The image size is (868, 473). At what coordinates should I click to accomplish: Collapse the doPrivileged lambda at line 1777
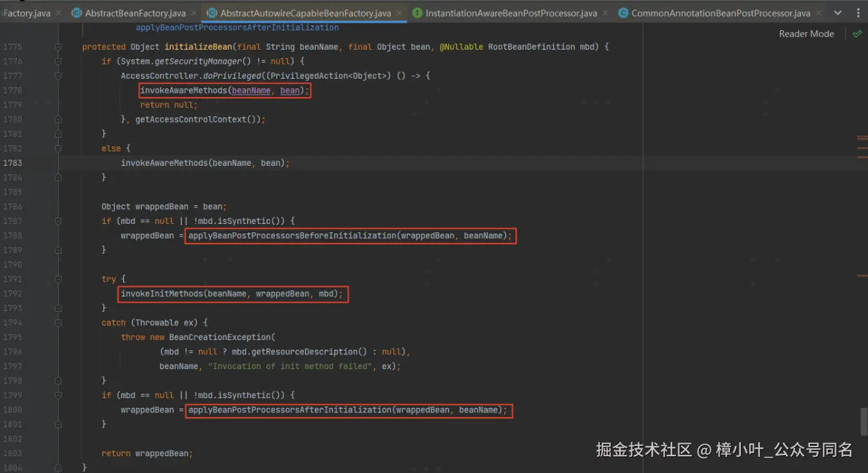tap(58, 75)
